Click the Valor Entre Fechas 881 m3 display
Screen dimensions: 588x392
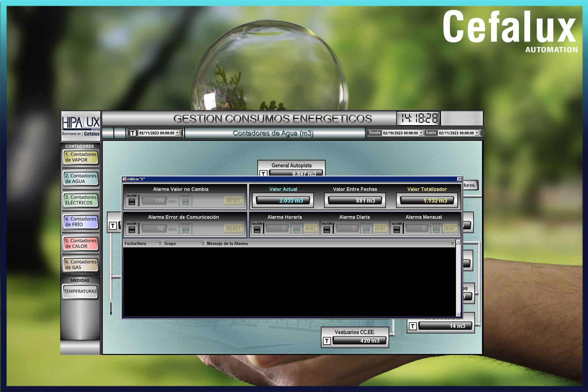click(355, 201)
